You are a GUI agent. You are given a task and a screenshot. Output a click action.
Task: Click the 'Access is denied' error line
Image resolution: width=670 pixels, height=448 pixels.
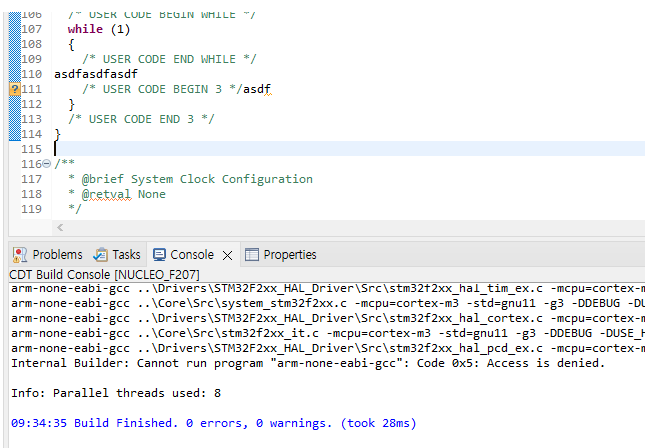tap(308, 363)
